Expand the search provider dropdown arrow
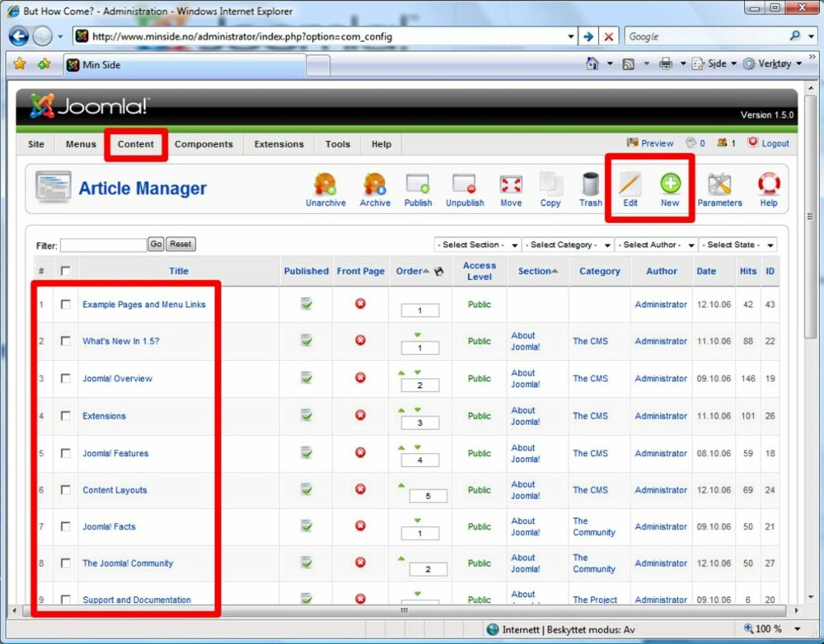The width and height of the screenshot is (824, 644). [x=812, y=37]
